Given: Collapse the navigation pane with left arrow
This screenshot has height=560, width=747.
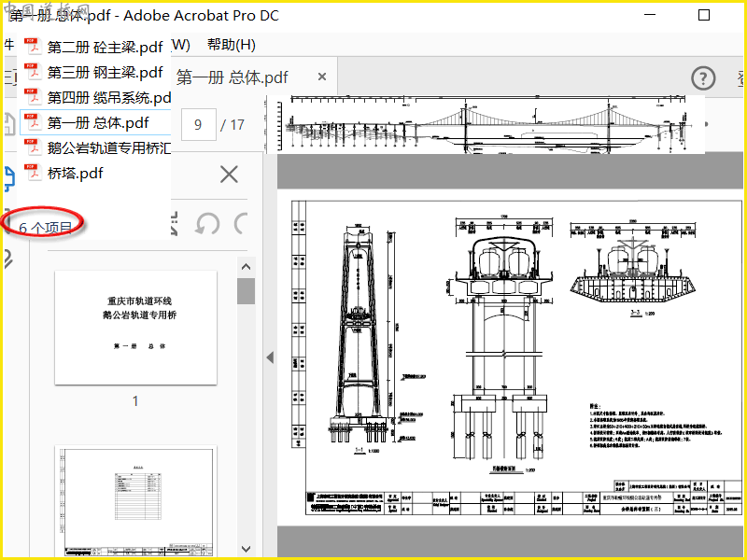Looking at the screenshot, I should [x=270, y=357].
